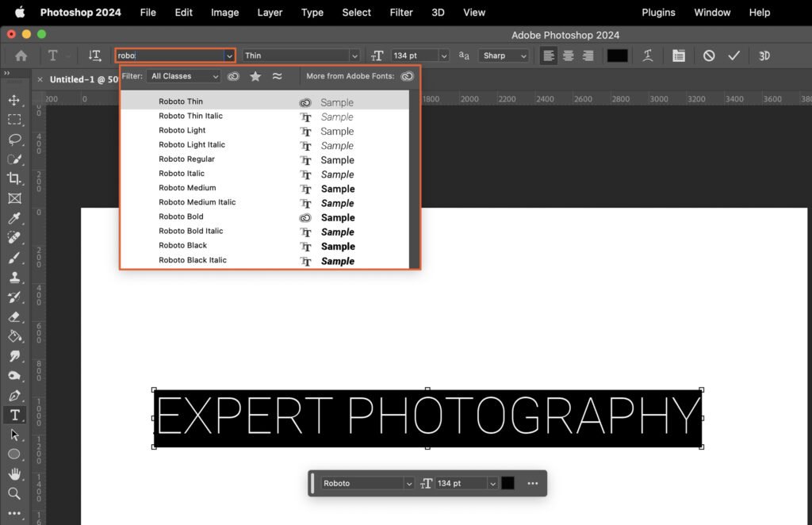
Task: Open the All Classes filter dropdown
Action: click(182, 76)
